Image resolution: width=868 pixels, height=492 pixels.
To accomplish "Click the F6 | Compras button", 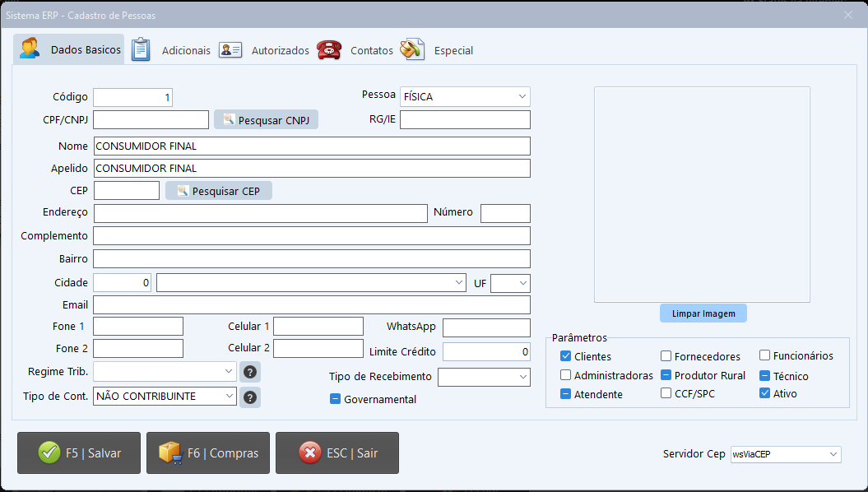I will click(208, 453).
